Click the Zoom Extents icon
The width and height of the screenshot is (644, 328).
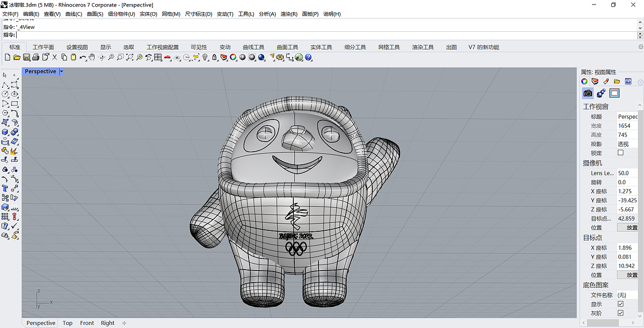coord(130,57)
